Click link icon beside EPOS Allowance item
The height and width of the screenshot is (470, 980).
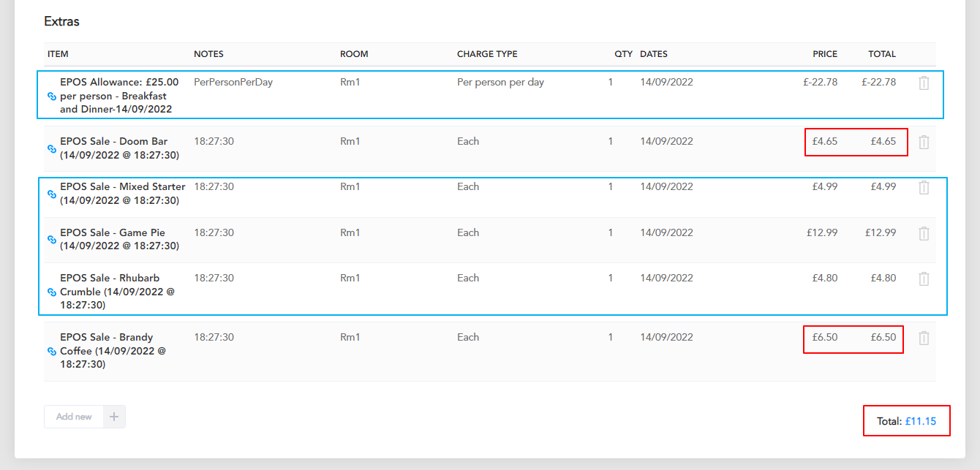click(52, 96)
